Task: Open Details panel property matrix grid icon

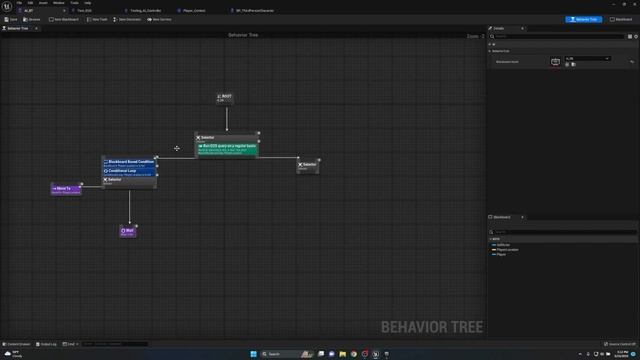Action: tap(630, 36)
